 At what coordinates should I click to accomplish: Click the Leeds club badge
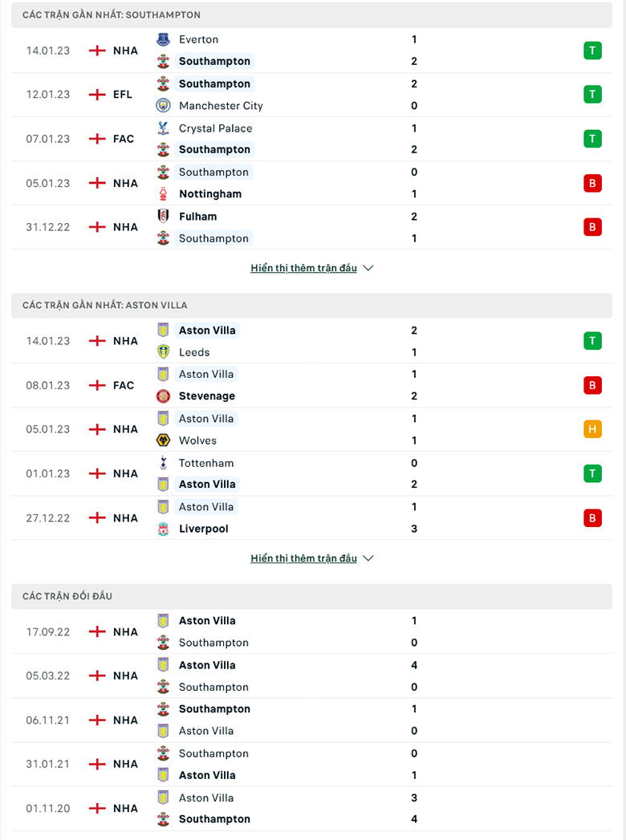coord(163,351)
